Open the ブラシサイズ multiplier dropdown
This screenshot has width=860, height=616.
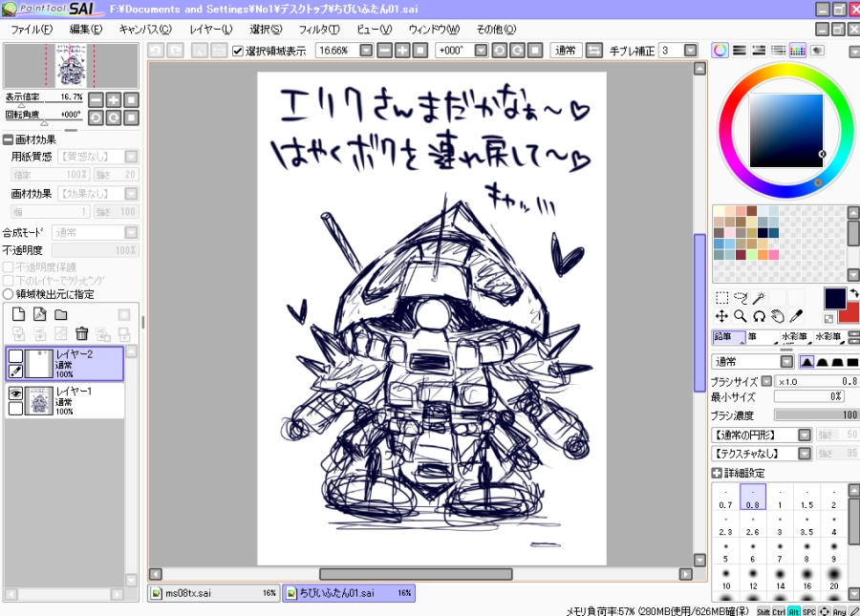pyautogui.click(x=766, y=381)
